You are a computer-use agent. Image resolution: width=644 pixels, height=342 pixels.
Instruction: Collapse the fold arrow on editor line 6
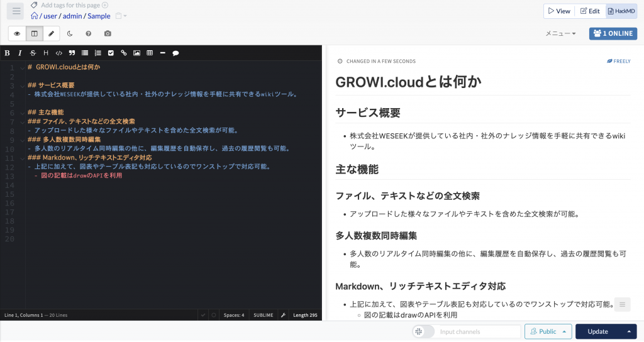(x=22, y=113)
